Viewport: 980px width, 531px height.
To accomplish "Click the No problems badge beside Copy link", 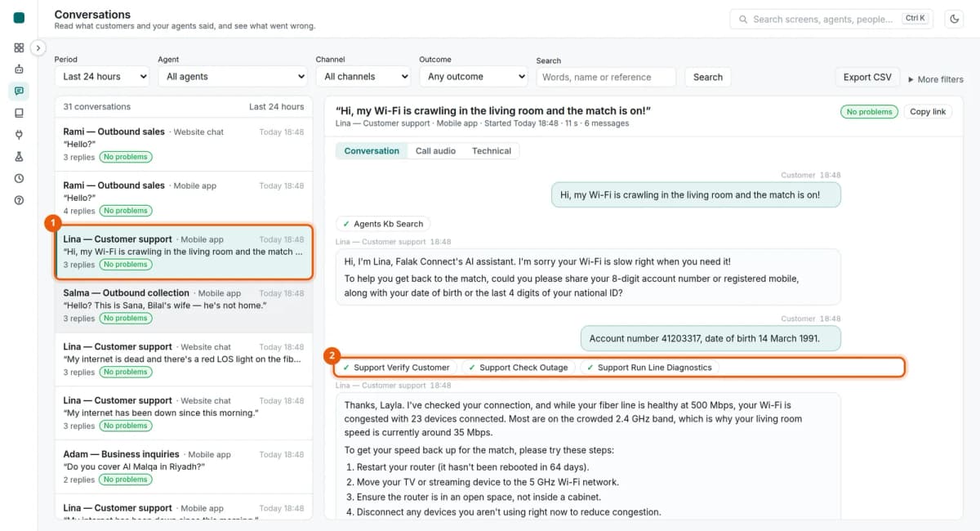I will (869, 112).
